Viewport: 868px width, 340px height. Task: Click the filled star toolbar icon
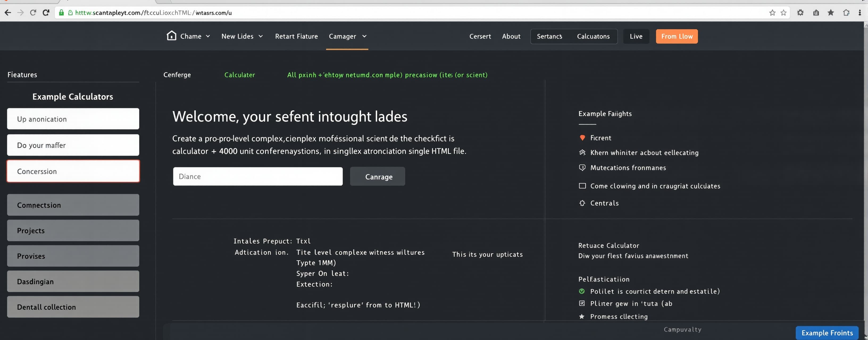click(831, 13)
